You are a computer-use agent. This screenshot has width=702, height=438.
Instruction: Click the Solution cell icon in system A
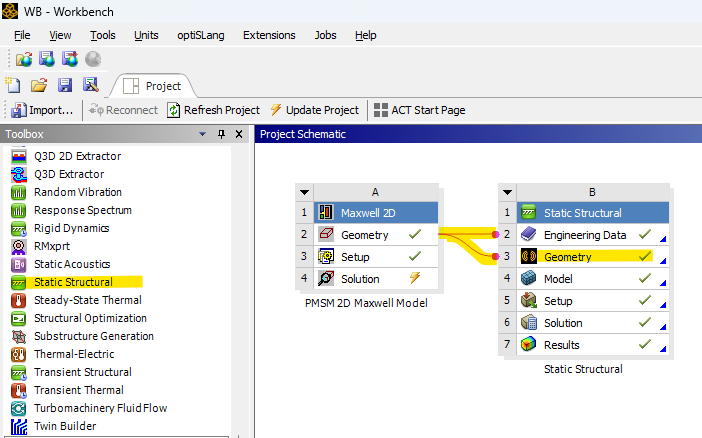coord(326,279)
